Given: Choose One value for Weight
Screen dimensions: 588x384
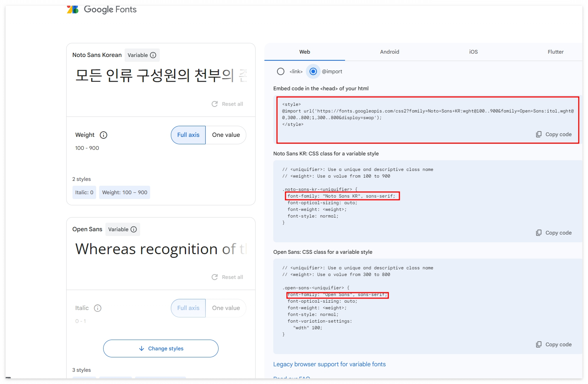Looking at the screenshot, I should [x=226, y=135].
